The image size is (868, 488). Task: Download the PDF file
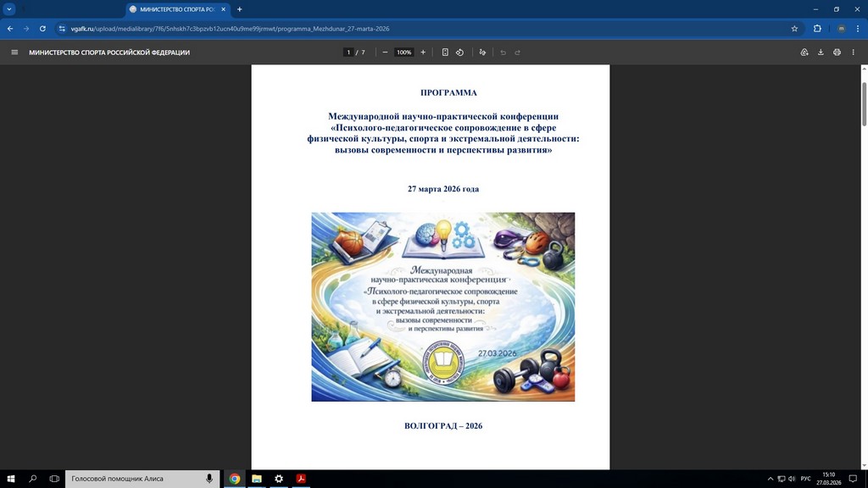[821, 53]
